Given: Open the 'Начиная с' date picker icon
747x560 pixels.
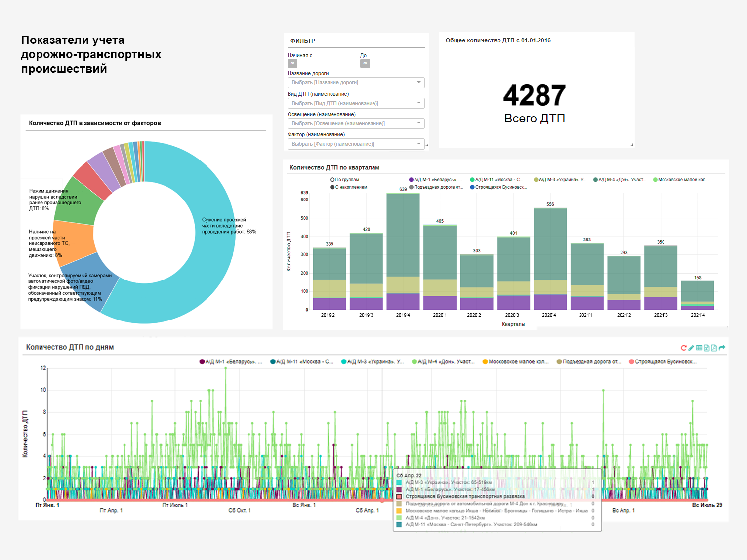Looking at the screenshot, I should click(292, 63).
